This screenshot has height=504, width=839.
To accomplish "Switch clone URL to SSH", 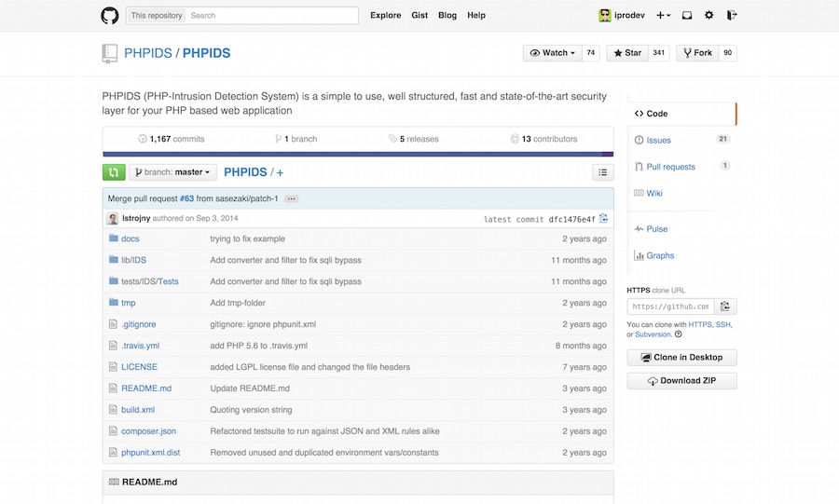I will click(x=722, y=324).
